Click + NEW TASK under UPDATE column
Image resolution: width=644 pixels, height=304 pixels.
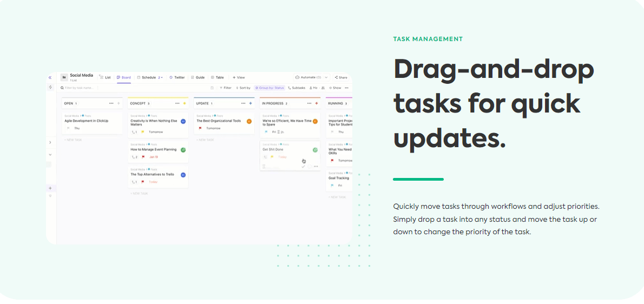[205, 140]
